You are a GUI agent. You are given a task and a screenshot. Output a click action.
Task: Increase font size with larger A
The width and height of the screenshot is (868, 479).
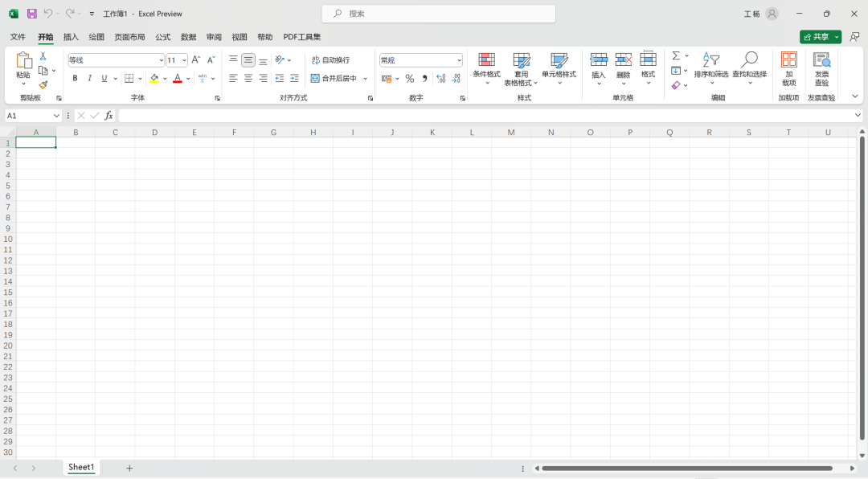tap(195, 59)
